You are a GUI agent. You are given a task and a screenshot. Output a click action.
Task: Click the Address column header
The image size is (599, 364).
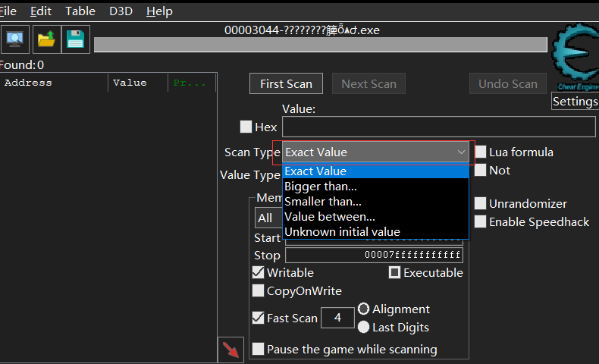(55, 83)
